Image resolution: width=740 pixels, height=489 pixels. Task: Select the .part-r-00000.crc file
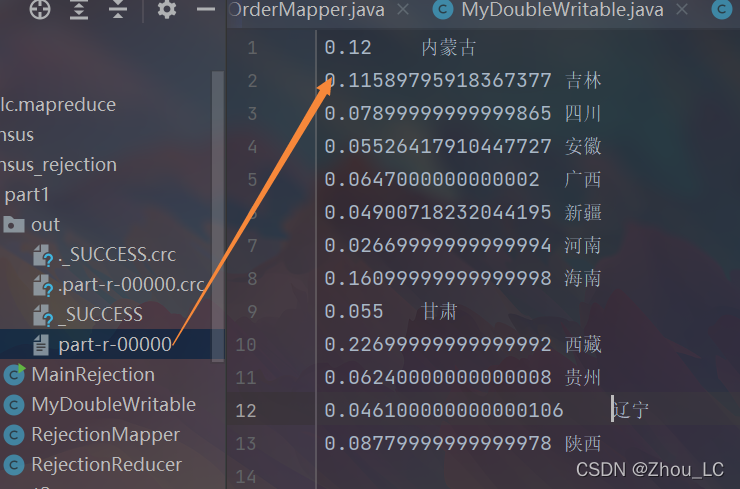coord(131,285)
